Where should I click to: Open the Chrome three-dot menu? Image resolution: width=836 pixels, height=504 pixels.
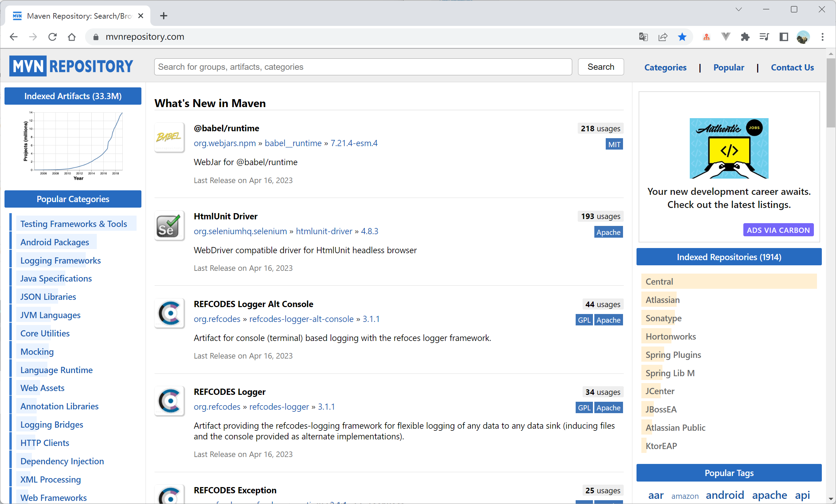click(823, 37)
